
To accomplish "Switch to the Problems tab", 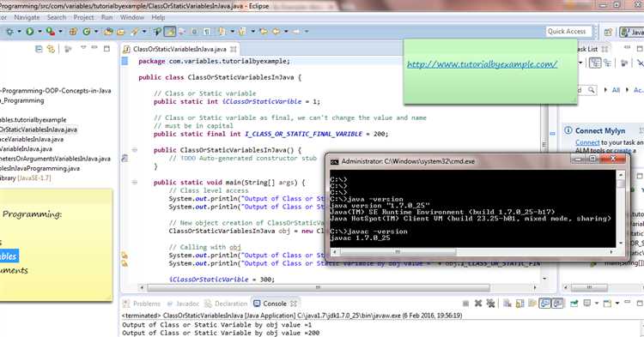I will pos(142,304).
